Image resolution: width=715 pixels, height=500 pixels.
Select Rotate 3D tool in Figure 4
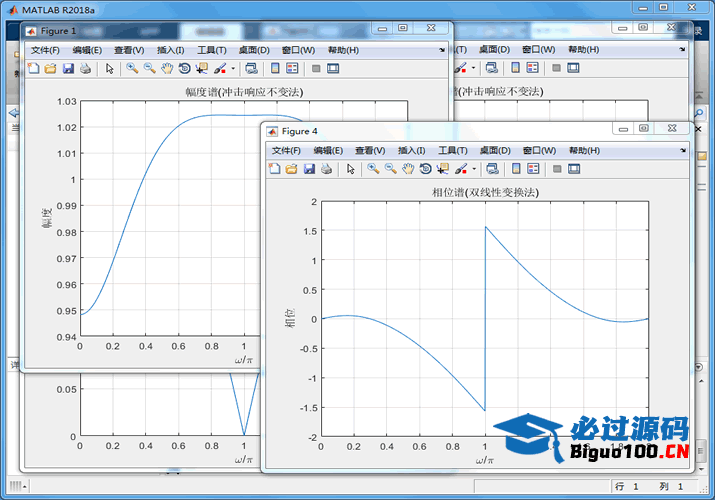[x=426, y=169]
